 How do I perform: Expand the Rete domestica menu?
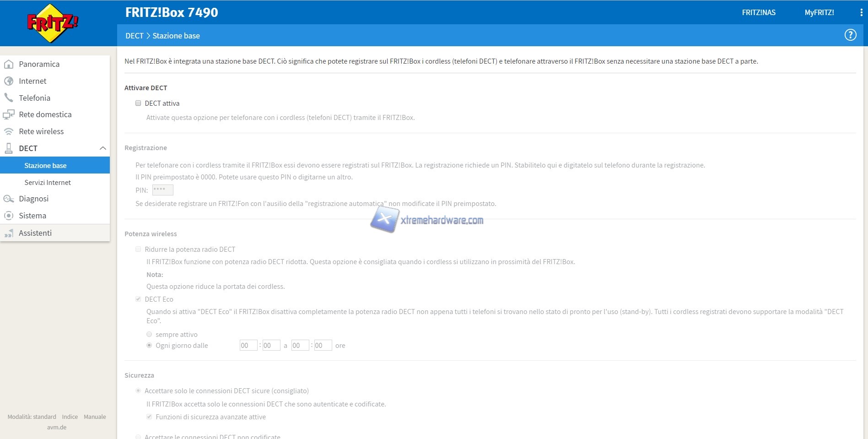[x=45, y=114]
